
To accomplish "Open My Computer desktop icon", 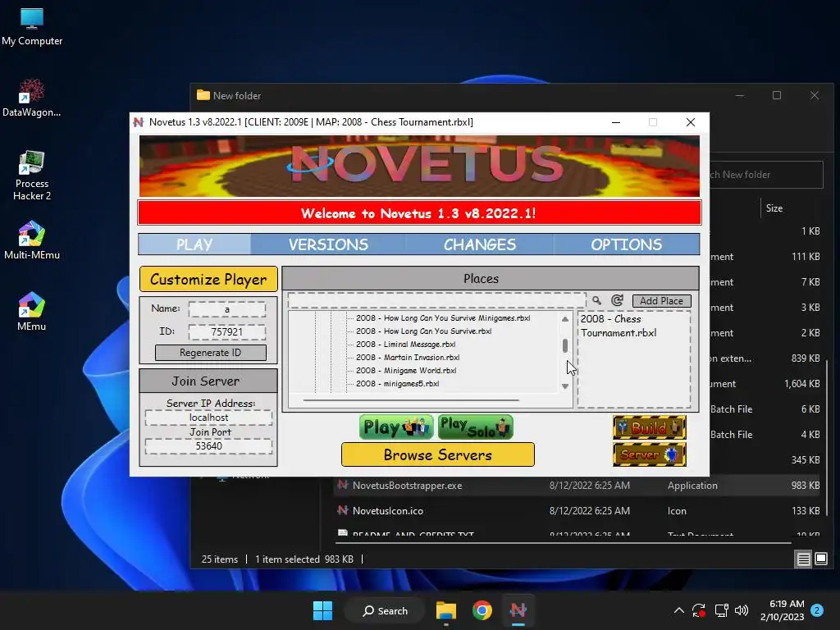I will coord(32,27).
